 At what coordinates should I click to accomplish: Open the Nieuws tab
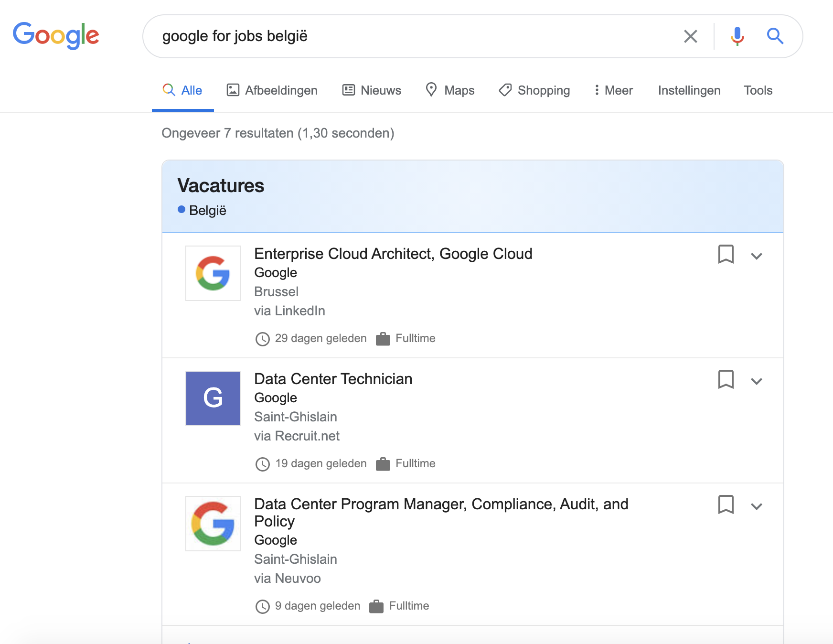coord(372,90)
